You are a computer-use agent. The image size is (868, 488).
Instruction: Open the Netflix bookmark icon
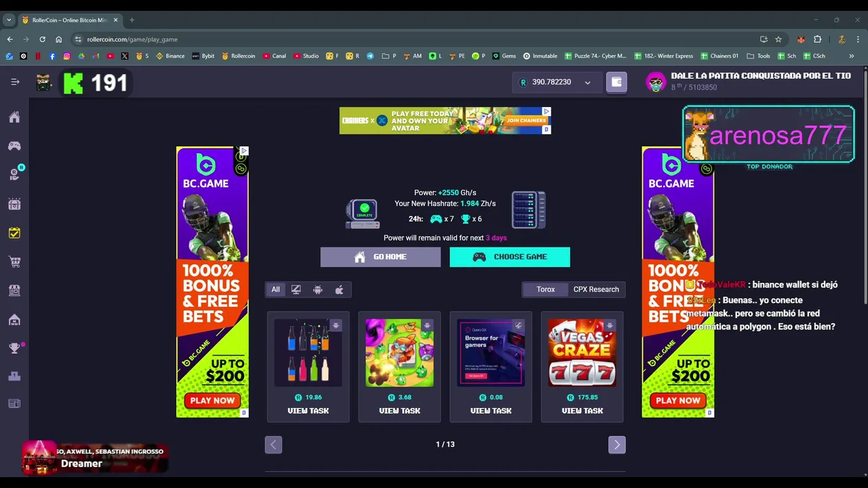point(38,56)
